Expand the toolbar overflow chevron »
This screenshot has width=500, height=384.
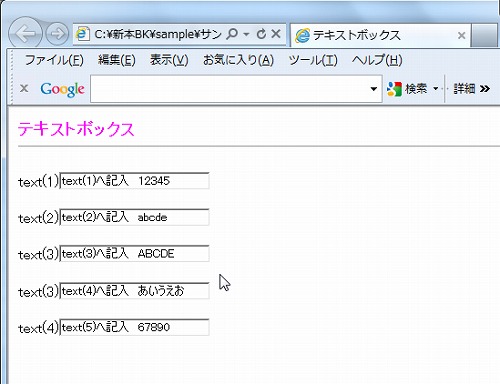[485, 89]
